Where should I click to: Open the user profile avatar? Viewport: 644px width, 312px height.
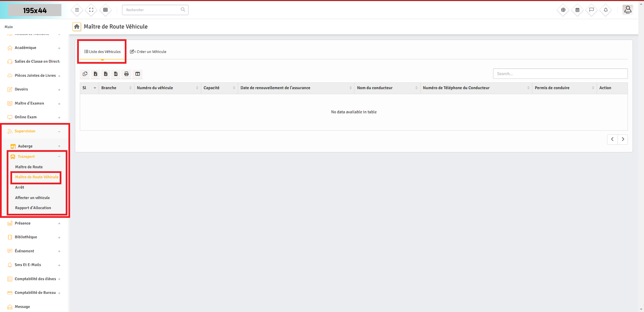627,10
